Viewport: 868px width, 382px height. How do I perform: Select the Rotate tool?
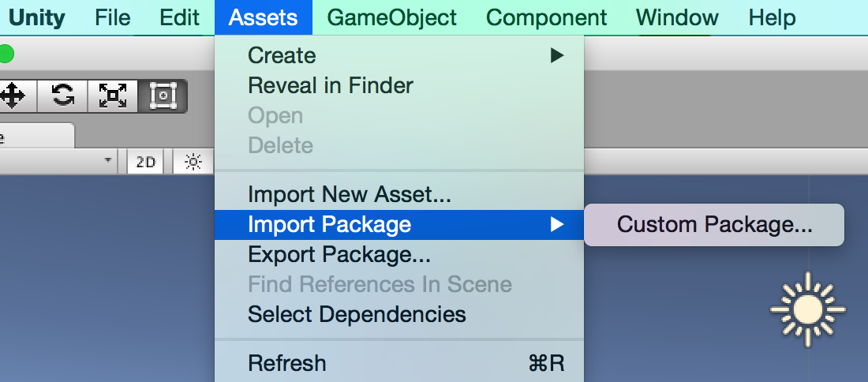tap(63, 96)
